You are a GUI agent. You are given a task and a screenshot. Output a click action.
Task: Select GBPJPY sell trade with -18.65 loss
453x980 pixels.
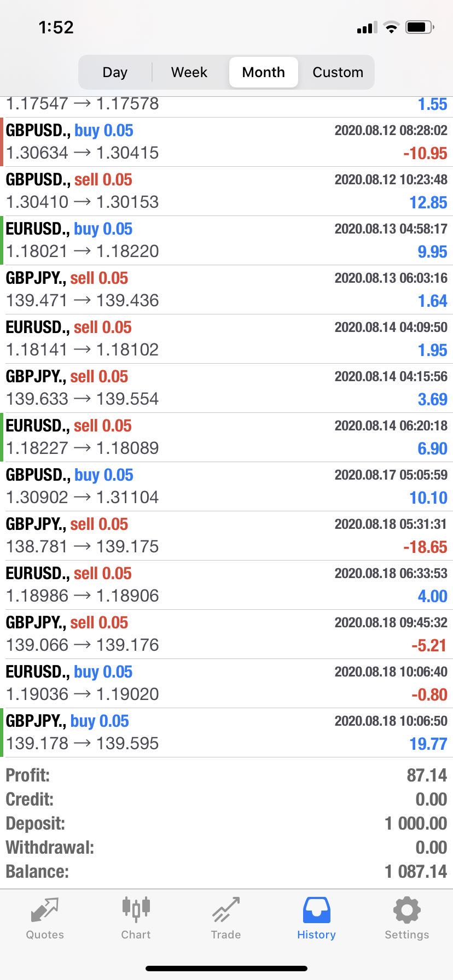[x=226, y=536]
